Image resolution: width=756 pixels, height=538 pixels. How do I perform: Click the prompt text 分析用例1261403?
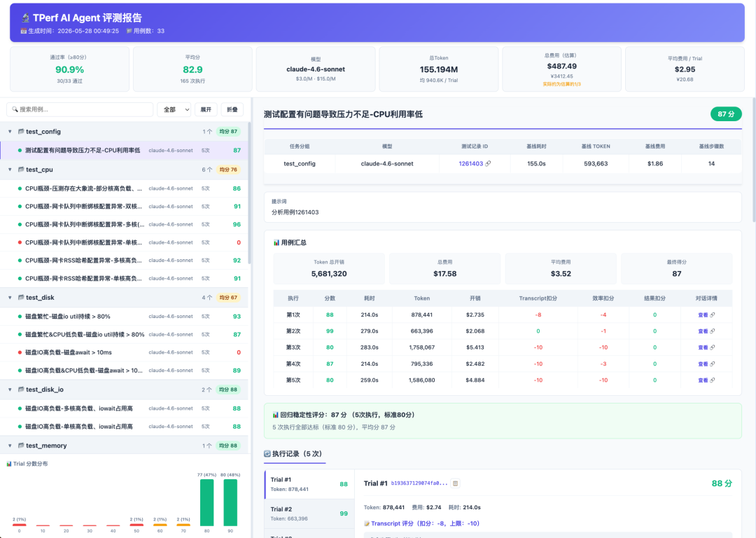(295, 212)
